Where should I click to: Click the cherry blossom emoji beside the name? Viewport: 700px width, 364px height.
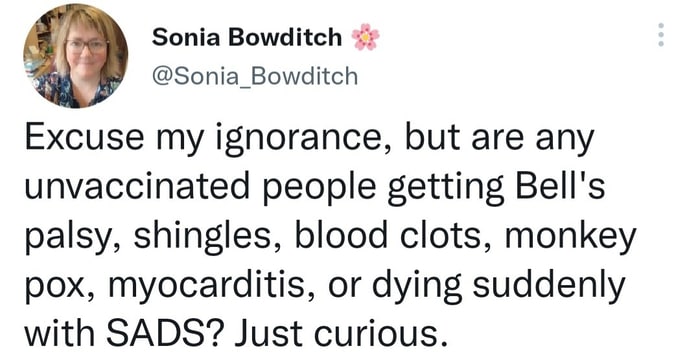(366, 37)
